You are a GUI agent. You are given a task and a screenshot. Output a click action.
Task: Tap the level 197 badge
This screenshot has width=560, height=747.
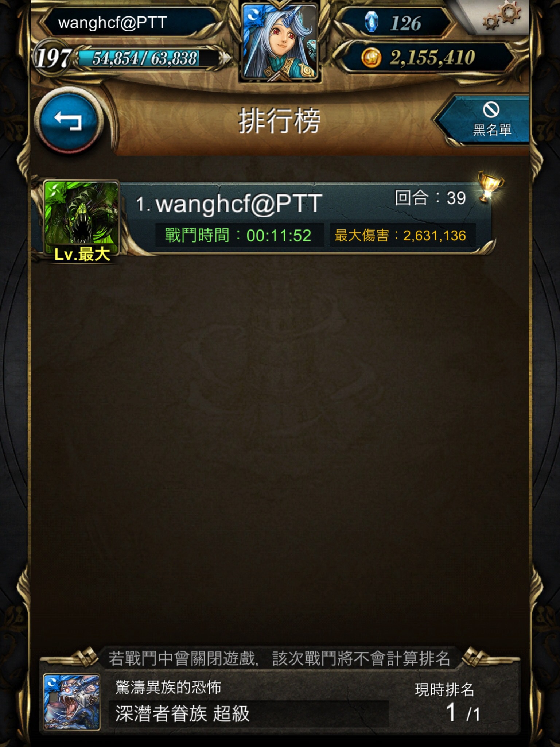53,58
